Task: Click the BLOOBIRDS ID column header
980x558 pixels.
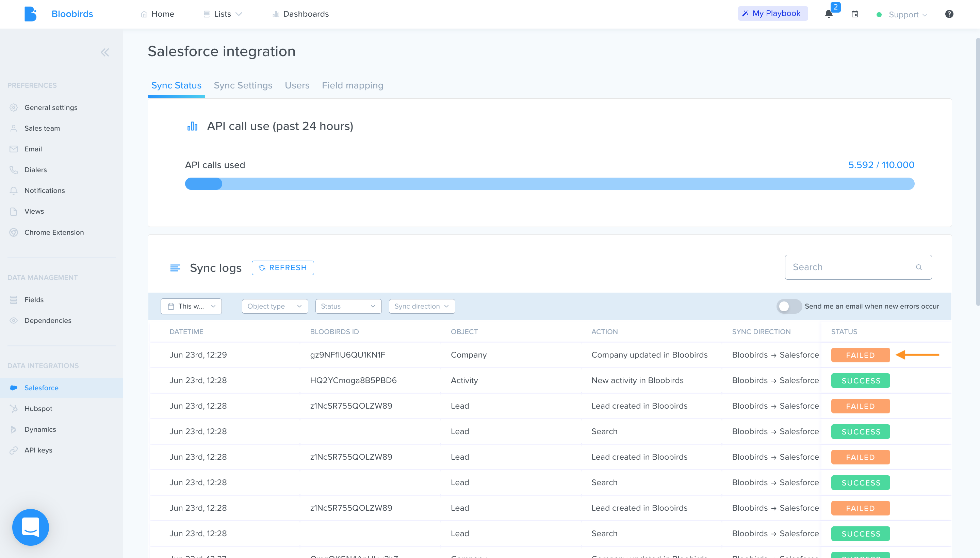Action: pyautogui.click(x=334, y=332)
